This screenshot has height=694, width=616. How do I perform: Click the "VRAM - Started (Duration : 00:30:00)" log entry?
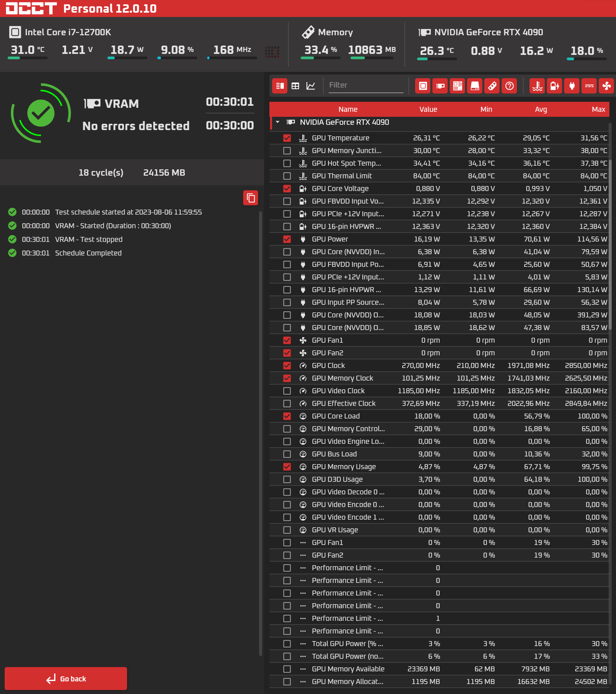113,226
